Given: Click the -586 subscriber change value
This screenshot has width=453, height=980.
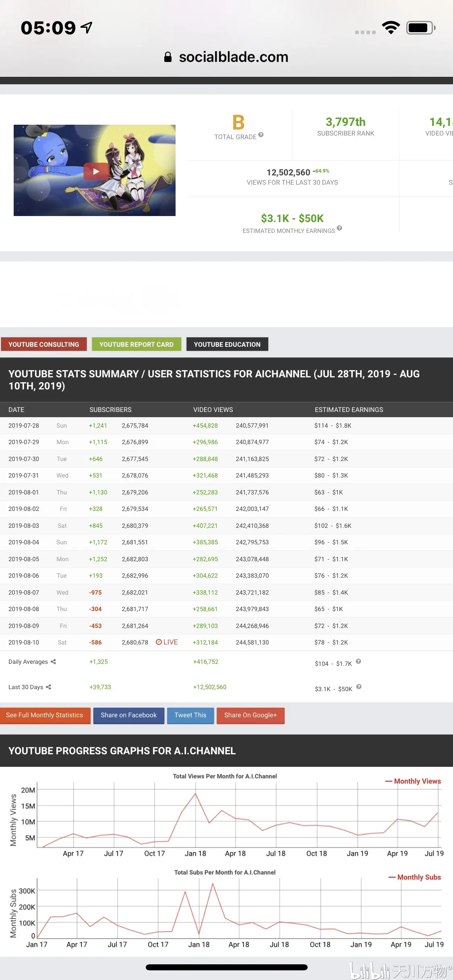Looking at the screenshot, I should pos(95,642).
